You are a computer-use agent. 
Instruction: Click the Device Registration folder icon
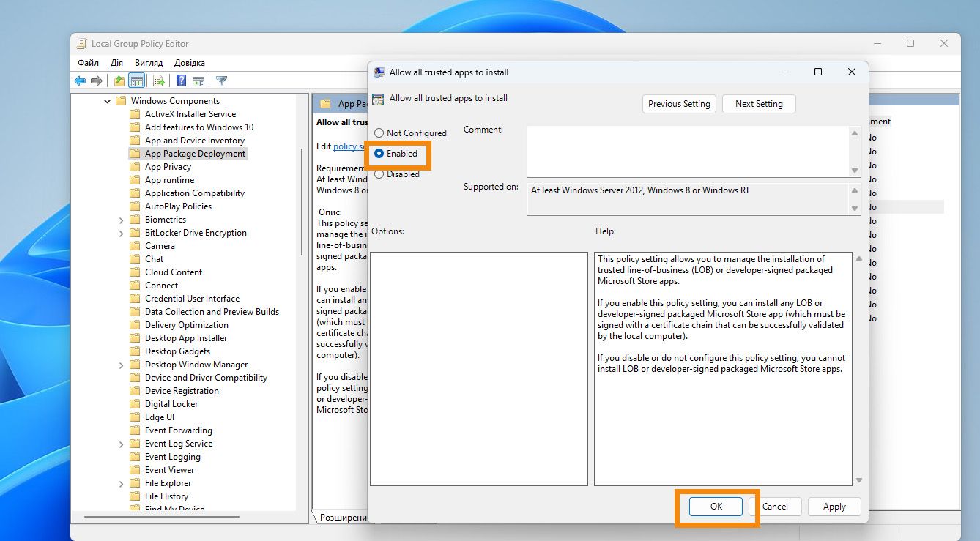point(135,391)
